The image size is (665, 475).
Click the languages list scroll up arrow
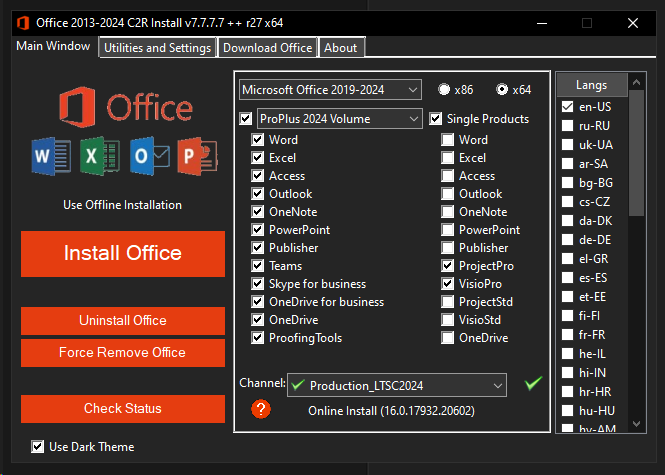click(x=637, y=82)
